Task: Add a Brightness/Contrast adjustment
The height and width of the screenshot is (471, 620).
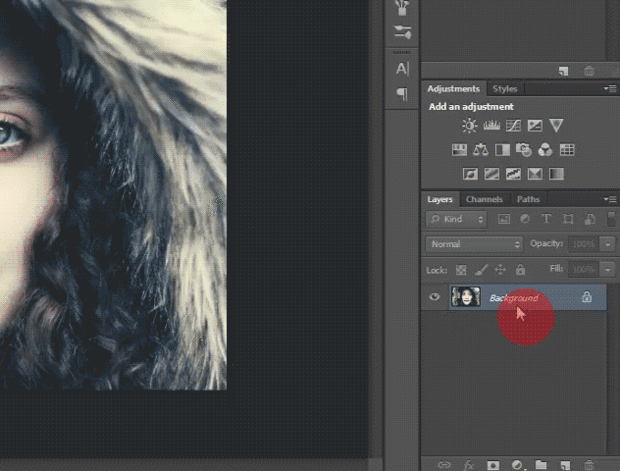Action: [469, 126]
